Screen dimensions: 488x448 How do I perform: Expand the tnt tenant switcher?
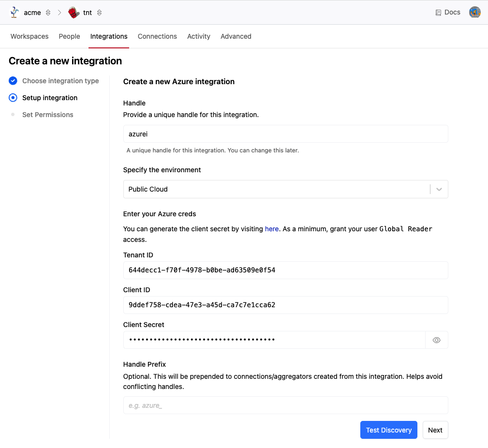[x=99, y=13]
